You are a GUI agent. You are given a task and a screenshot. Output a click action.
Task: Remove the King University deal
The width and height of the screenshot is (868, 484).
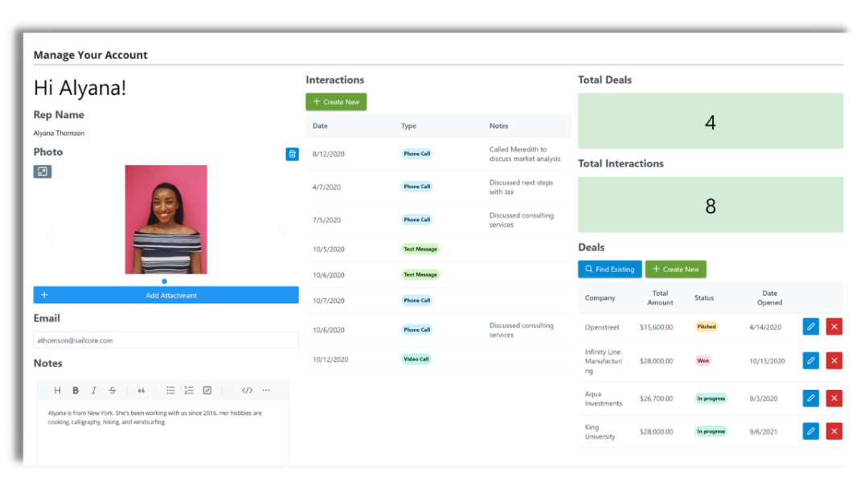tap(833, 431)
